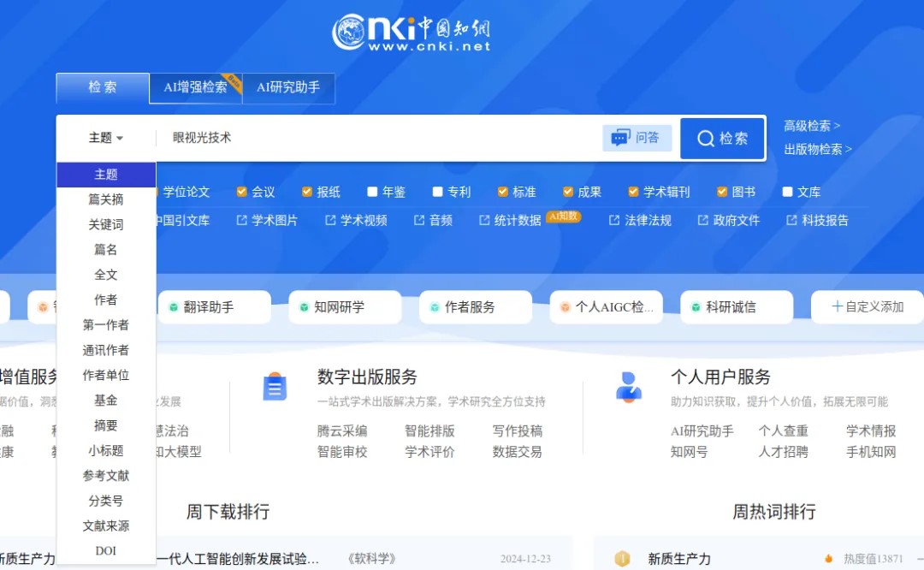Switch to the AI增强检索 tab

point(196,87)
